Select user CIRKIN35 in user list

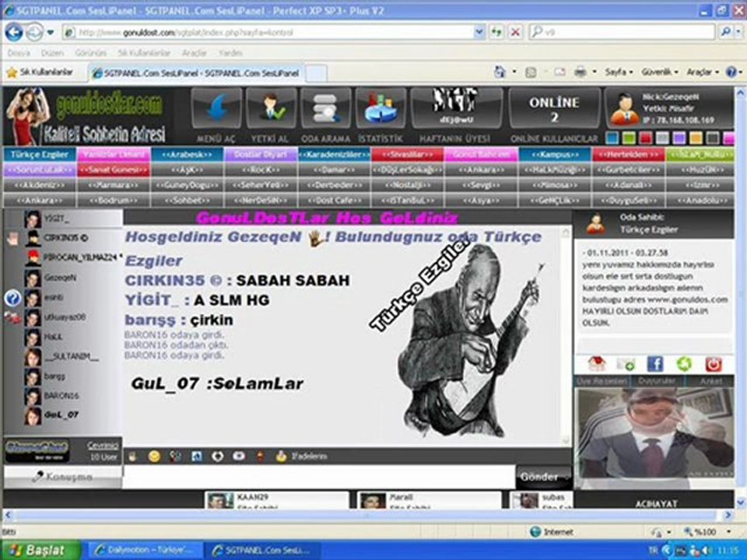pos(62,238)
